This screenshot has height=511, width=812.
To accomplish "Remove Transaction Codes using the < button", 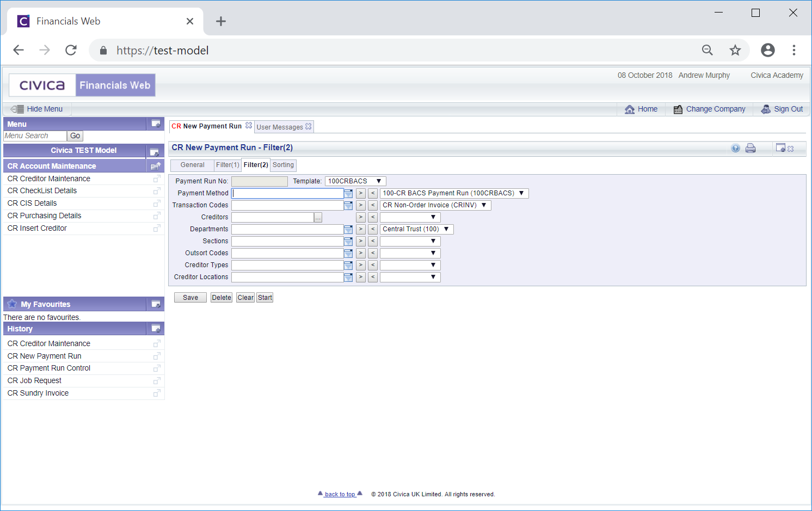I will coord(373,205).
